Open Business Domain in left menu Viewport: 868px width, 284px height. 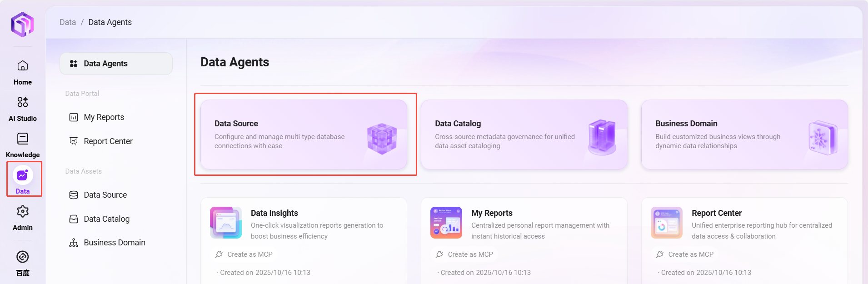point(114,243)
